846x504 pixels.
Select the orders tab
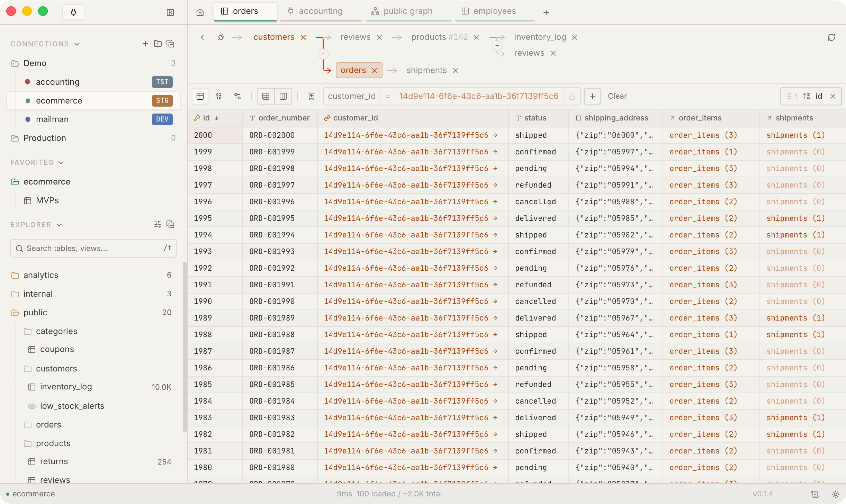tap(245, 11)
